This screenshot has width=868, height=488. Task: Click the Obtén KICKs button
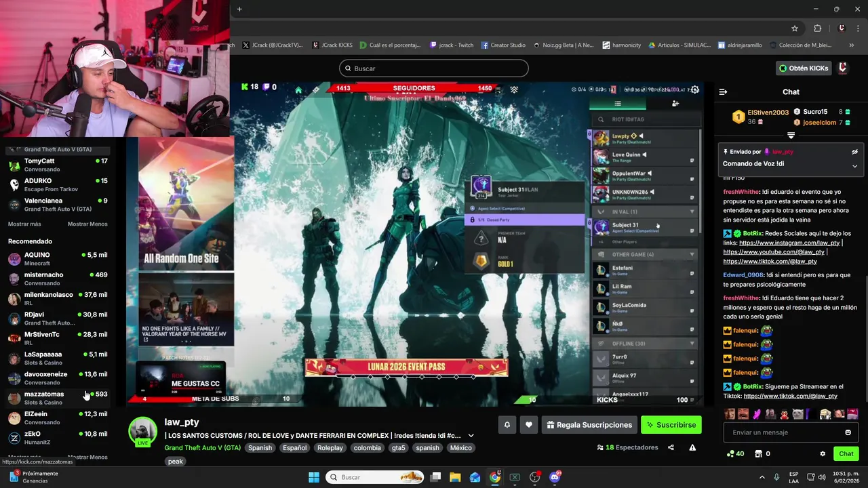(804, 68)
